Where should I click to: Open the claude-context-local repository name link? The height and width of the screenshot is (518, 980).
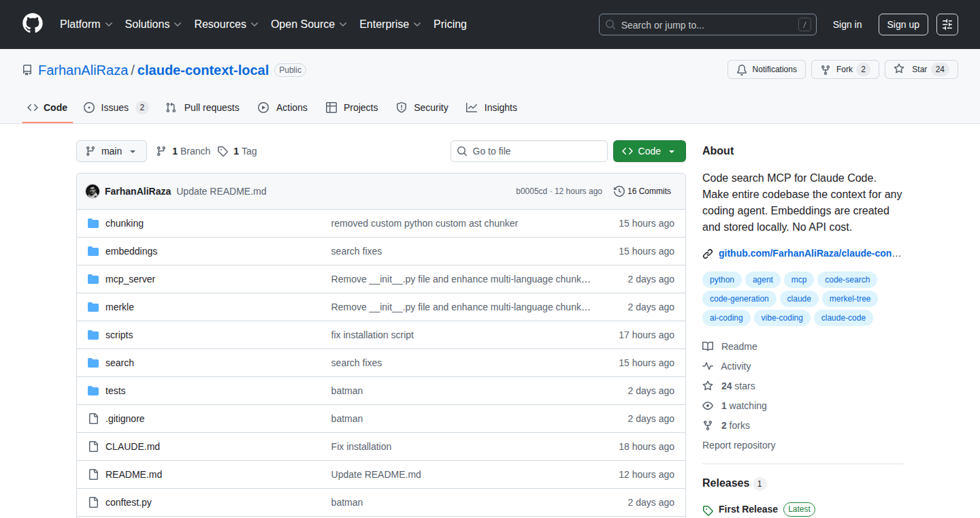click(203, 70)
